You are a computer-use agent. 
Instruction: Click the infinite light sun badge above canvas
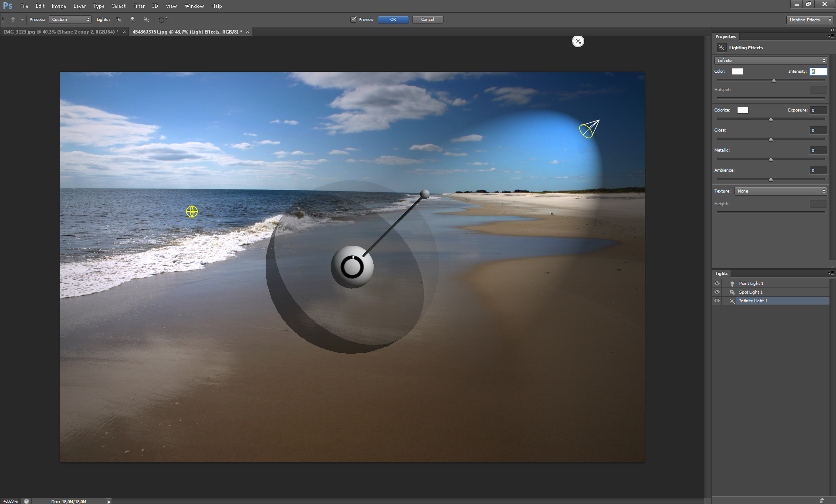pyautogui.click(x=578, y=41)
